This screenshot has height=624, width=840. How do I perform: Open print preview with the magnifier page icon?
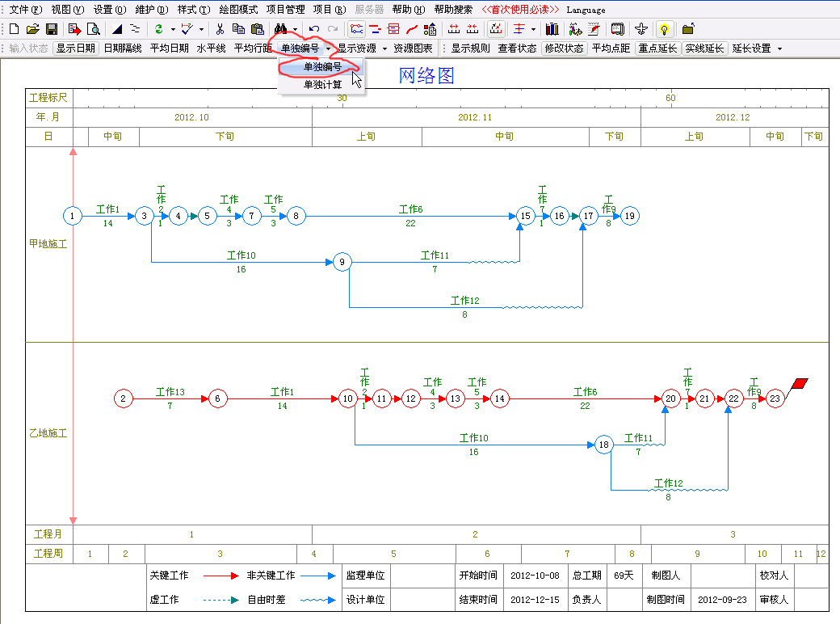93,29
